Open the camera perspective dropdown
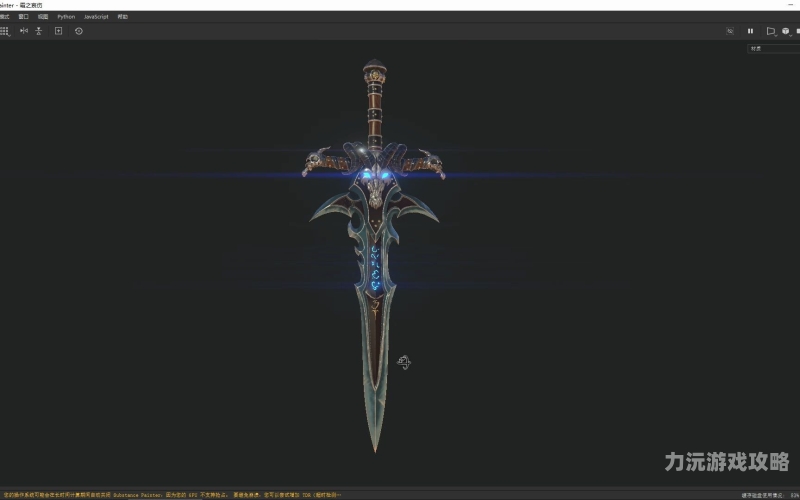 tap(771, 32)
